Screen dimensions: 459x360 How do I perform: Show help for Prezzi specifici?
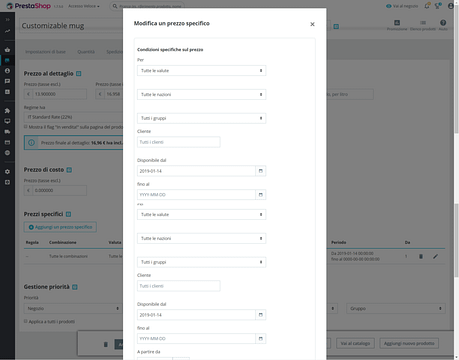pos(68,214)
